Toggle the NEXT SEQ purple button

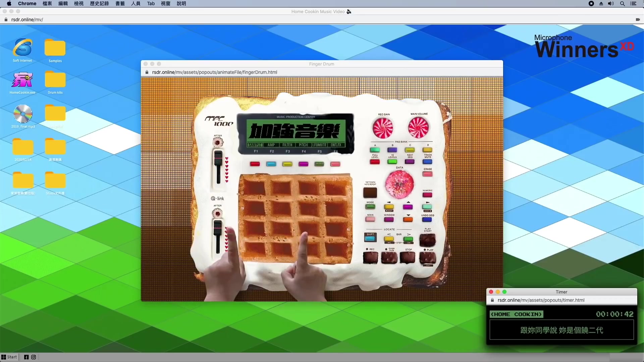410,162
